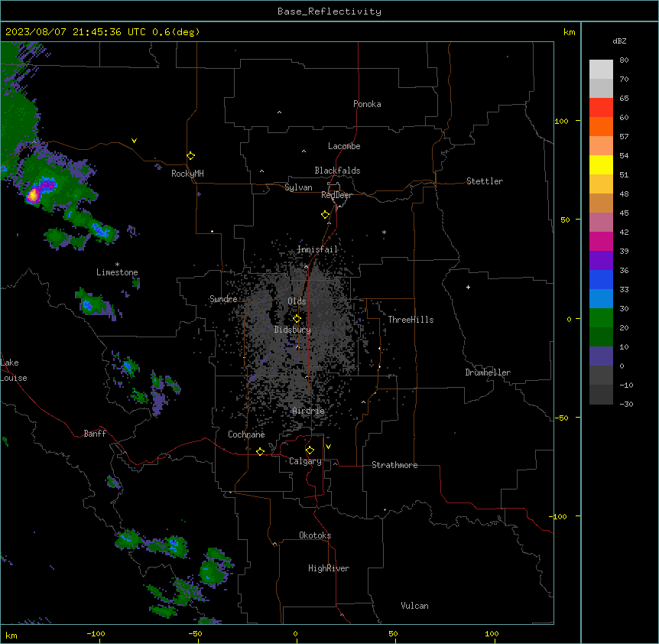Click the RedDeer city label
The height and width of the screenshot is (644, 659).
point(336,195)
